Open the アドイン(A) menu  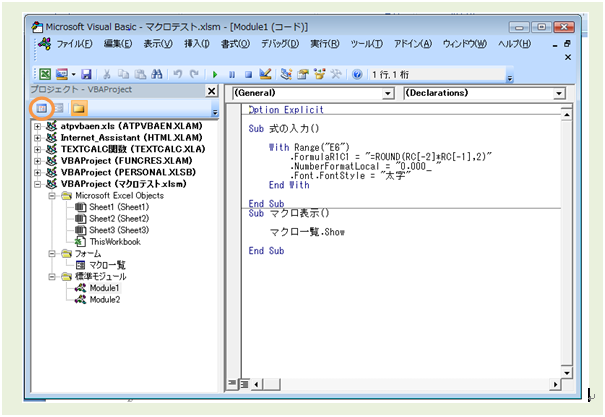click(x=412, y=44)
